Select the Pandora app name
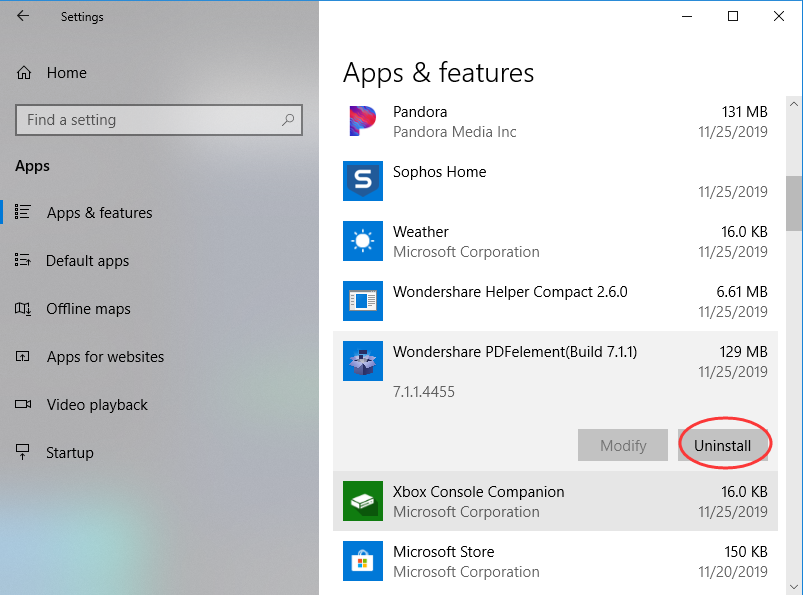 coord(420,112)
